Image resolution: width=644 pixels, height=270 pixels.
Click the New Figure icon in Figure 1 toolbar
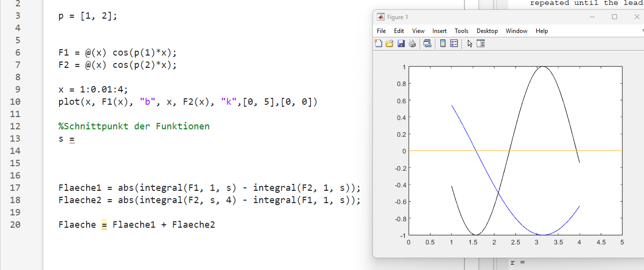tap(378, 43)
